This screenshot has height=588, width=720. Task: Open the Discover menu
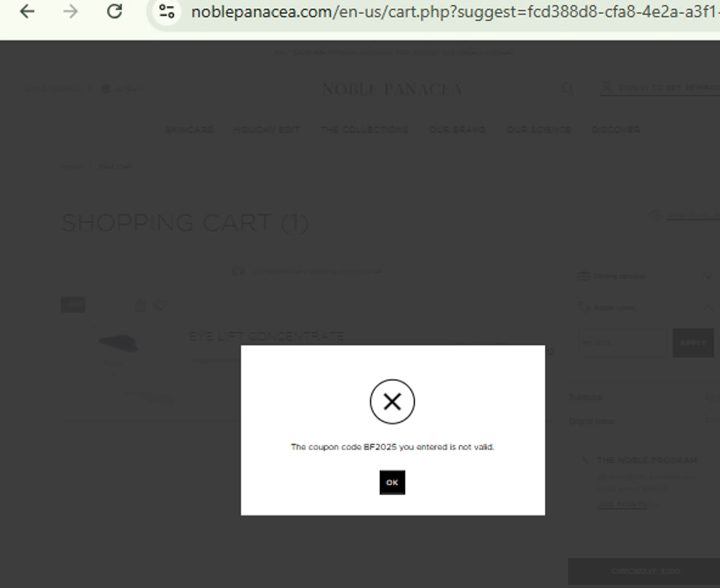pyautogui.click(x=616, y=129)
